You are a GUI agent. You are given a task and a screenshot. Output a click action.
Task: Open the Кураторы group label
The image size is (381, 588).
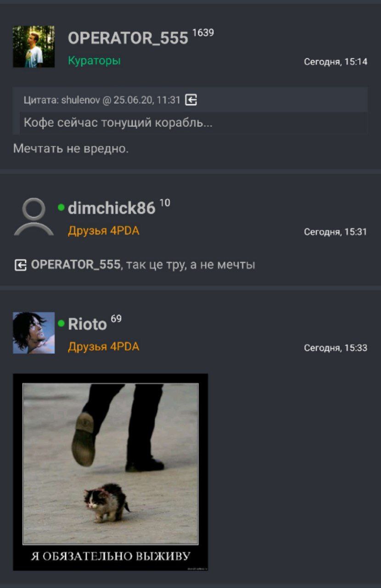pos(94,61)
